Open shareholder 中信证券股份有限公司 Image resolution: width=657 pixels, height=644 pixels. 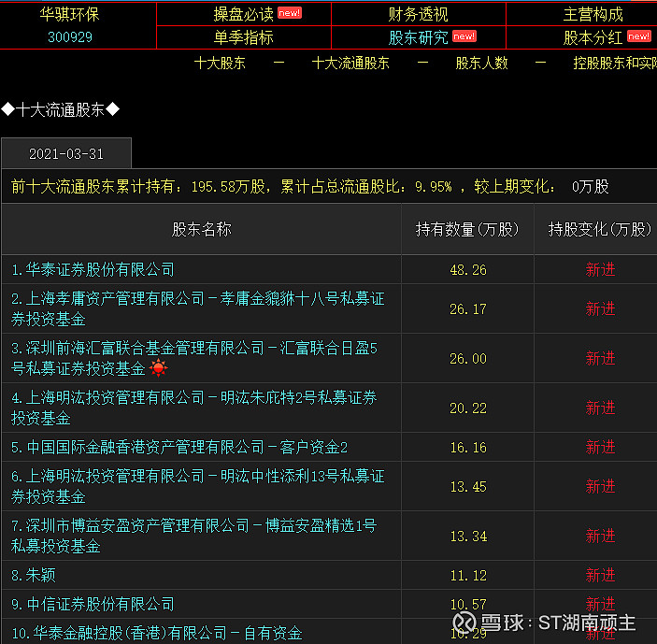coord(93,604)
